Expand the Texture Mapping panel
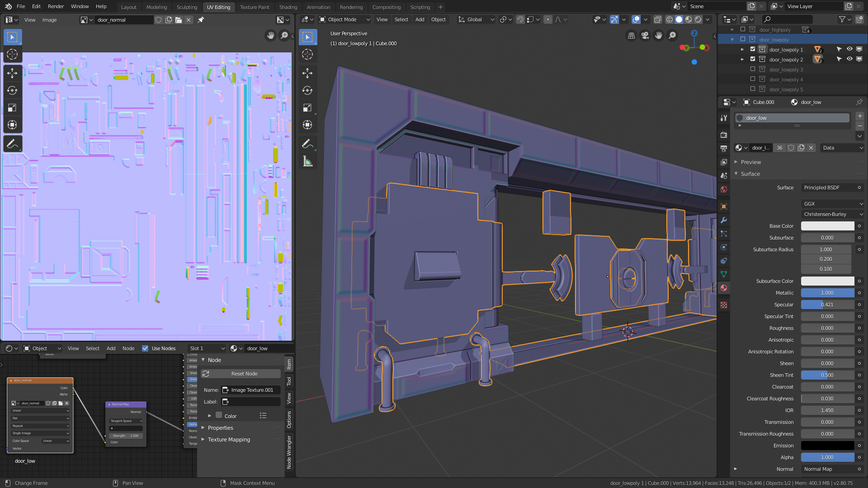Screen dimensions: 868x488 pos(229,440)
